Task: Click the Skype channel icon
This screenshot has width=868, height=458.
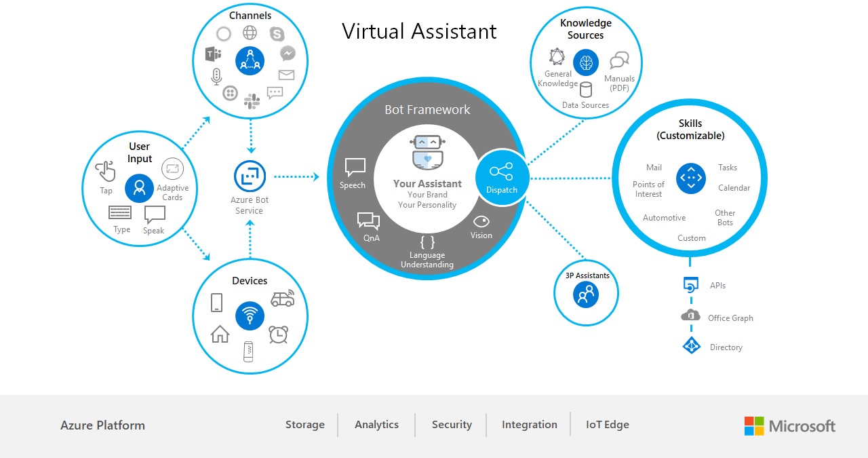Action: pos(276,33)
